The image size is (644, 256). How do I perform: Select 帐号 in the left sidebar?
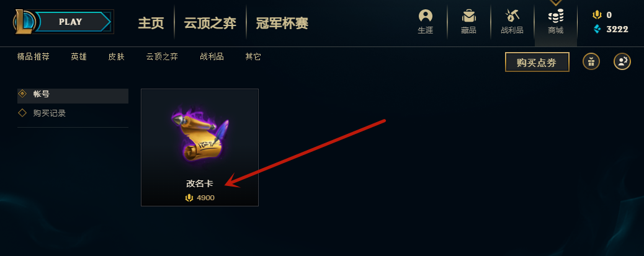click(73, 94)
